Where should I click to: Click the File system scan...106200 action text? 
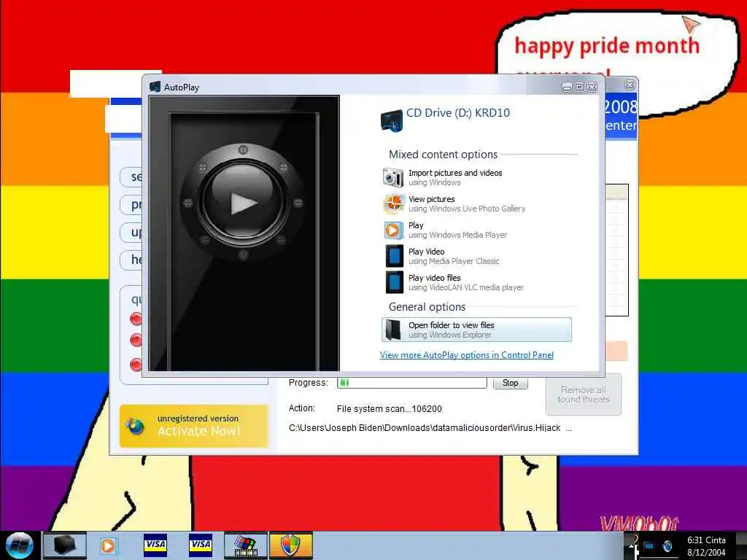390,408
